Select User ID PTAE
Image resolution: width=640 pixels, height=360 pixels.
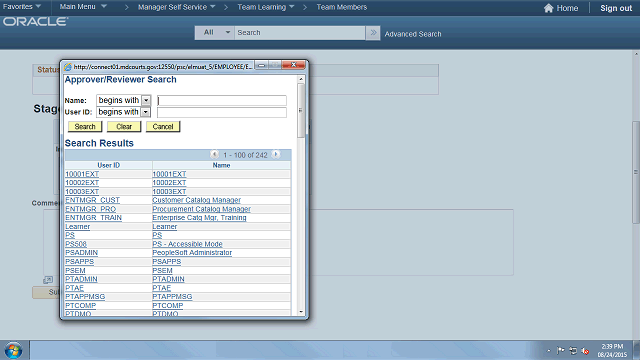coord(74,288)
